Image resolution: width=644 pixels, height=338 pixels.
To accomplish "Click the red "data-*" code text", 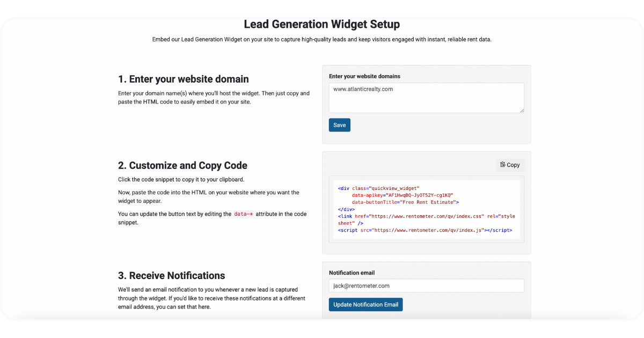I will click(244, 214).
